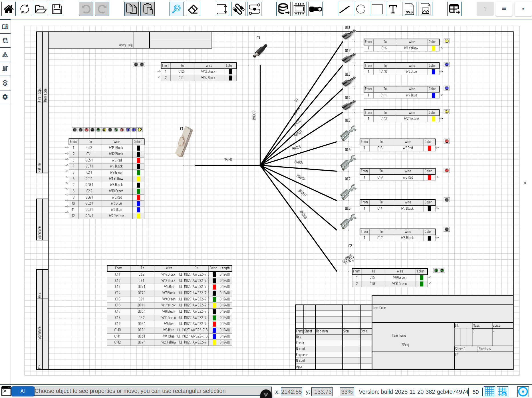
Task: Select the Text tool
Action: pyautogui.click(x=393, y=9)
